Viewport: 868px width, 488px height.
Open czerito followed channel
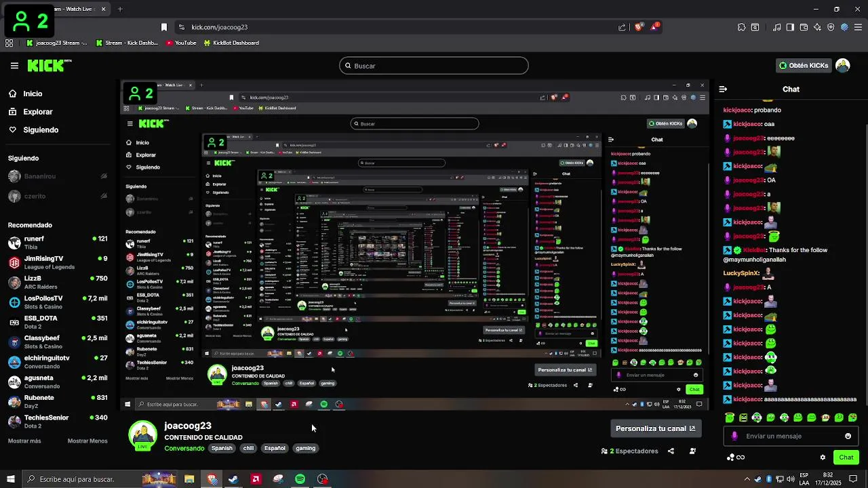[58, 196]
